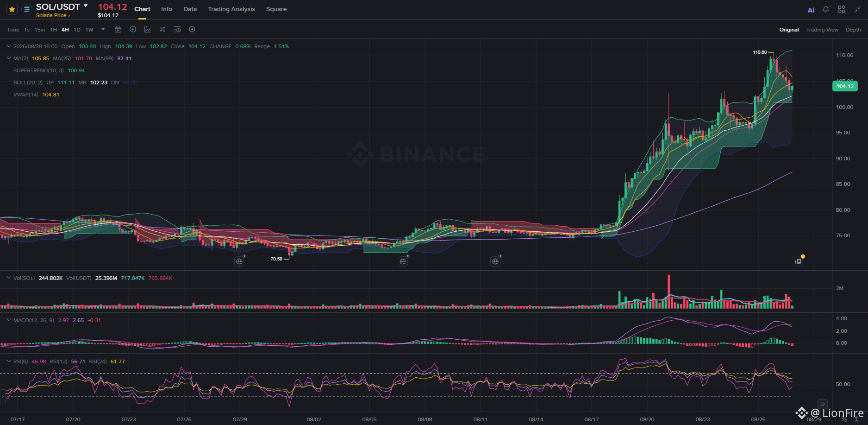Switch to the Depth chart view
Viewport: 868px width, 425px height.
coord(853,30)
